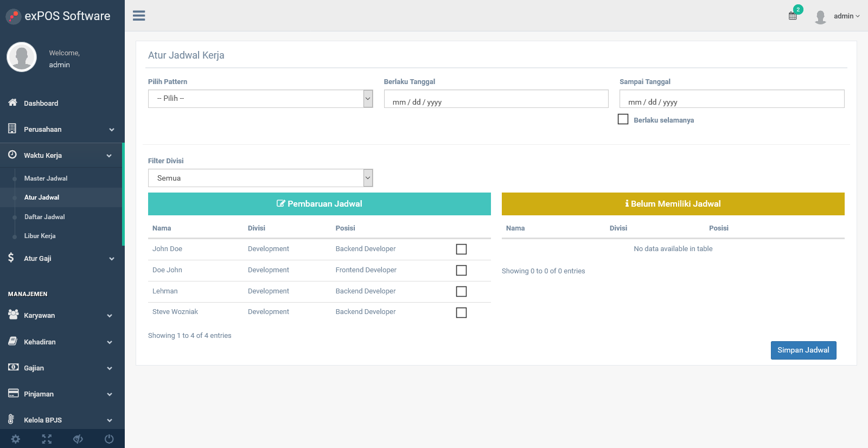
Task: Click the Dashboard home icon
Action: 12,103
